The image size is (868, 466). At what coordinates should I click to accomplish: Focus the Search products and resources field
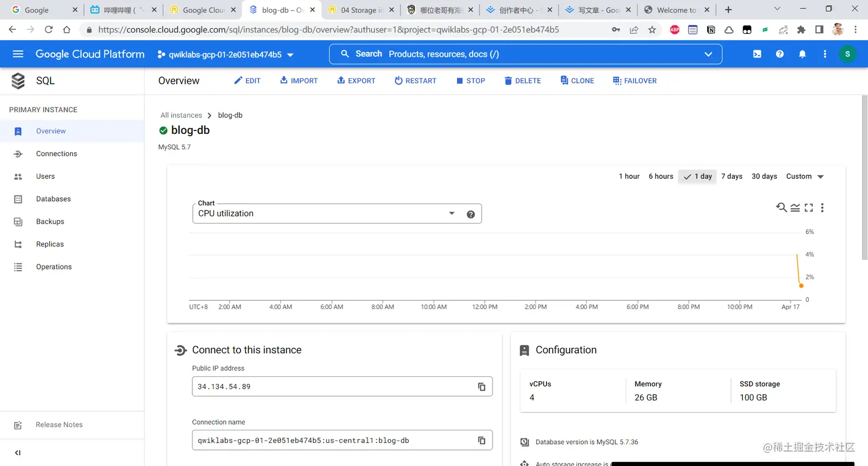tap(525, 54)
